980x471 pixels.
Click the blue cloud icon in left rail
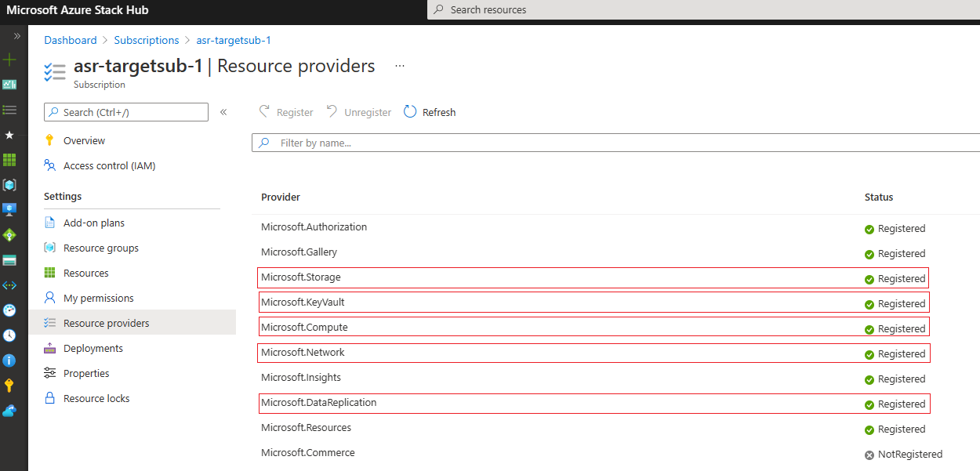point(9,411)
